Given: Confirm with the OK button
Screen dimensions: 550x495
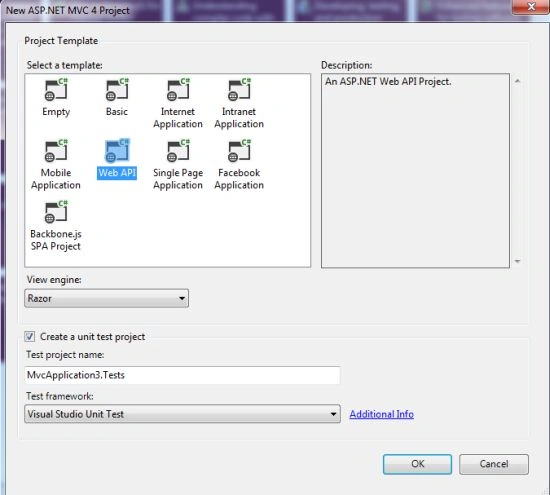Looking at the screenshot, I should tap(417, 464).
